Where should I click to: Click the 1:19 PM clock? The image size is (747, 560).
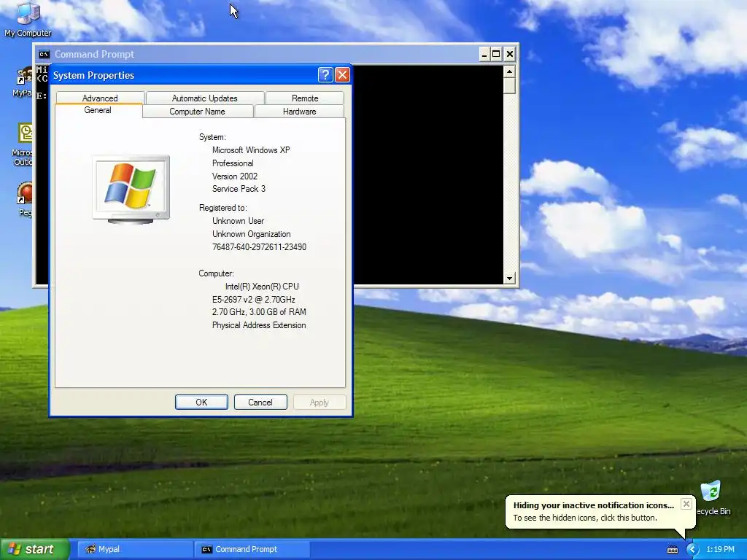click(x=720, y=549)
